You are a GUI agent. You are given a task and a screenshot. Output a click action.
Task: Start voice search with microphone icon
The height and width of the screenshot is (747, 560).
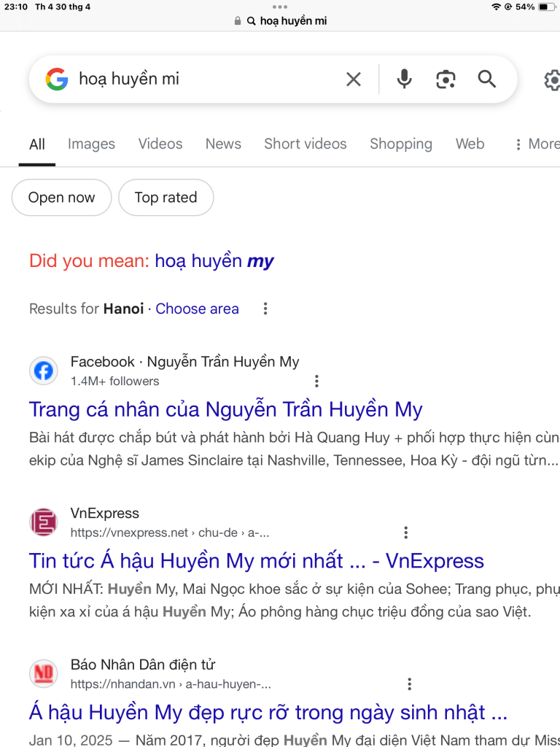[x=404, y=79]
